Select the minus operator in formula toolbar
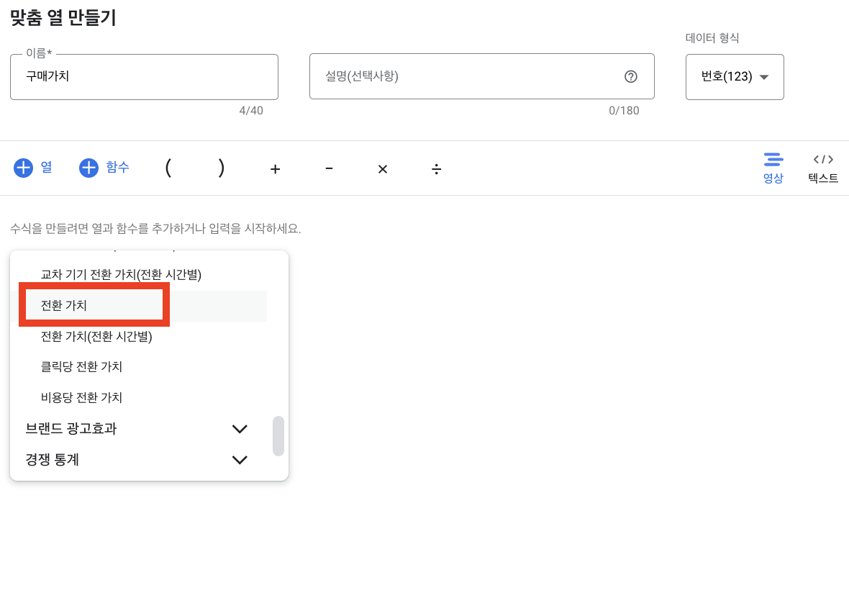The height and width of the screenshot is (616, 849). click(329, 168)
